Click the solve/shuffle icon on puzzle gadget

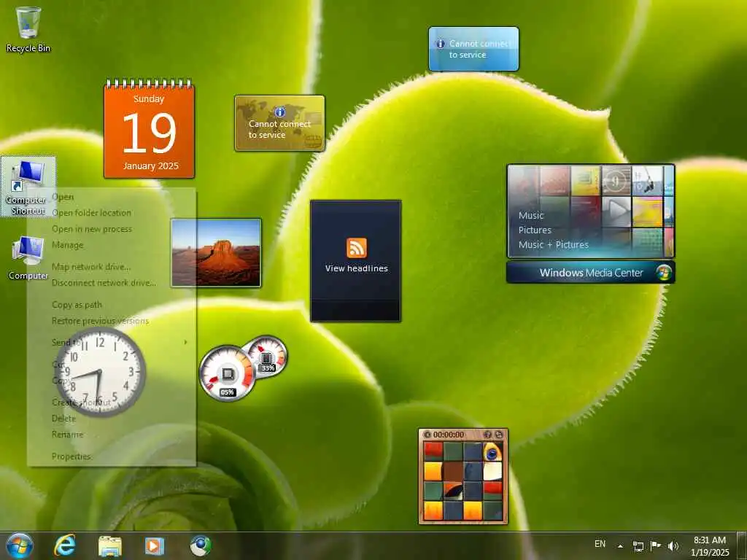click(x=499, y=435)
